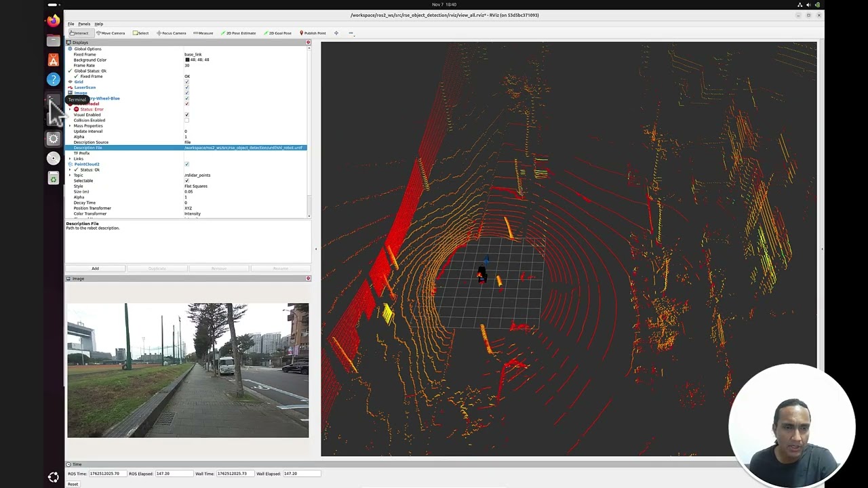Screen dimensions: 868x488
Task: Click the Duplicate button
Action: [x=157, y=268]
